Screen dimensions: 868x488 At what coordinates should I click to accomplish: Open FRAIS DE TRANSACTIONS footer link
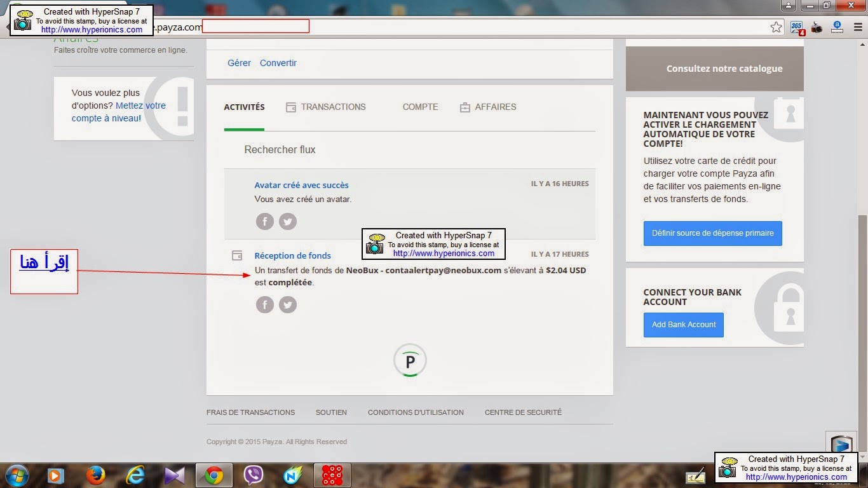pyautogui.click(x=250, y=412)
